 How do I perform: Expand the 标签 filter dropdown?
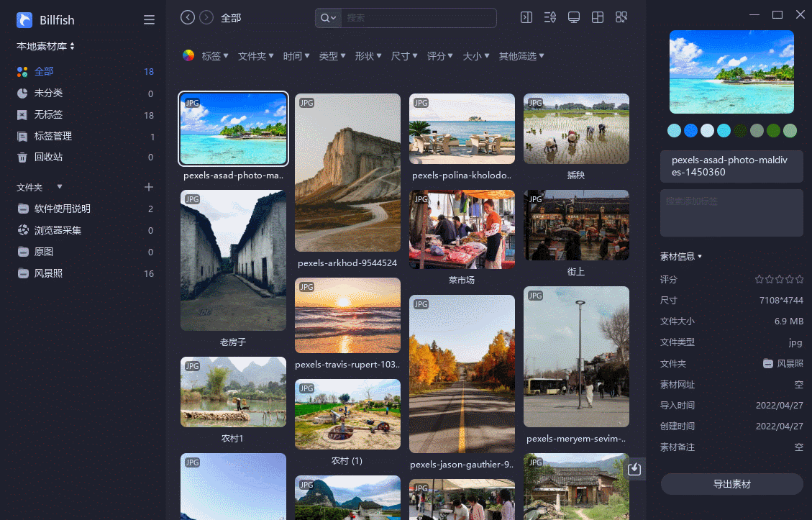(215, 56)
